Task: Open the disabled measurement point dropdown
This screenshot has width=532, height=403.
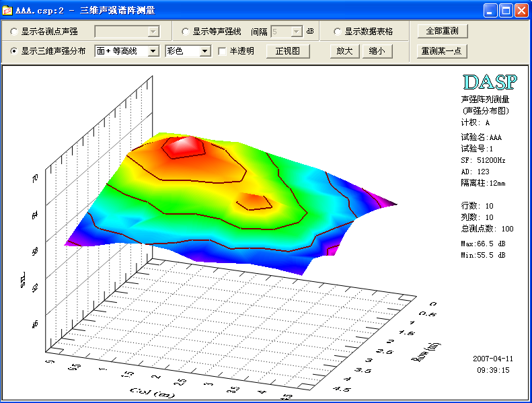Action: click(153, 32)
